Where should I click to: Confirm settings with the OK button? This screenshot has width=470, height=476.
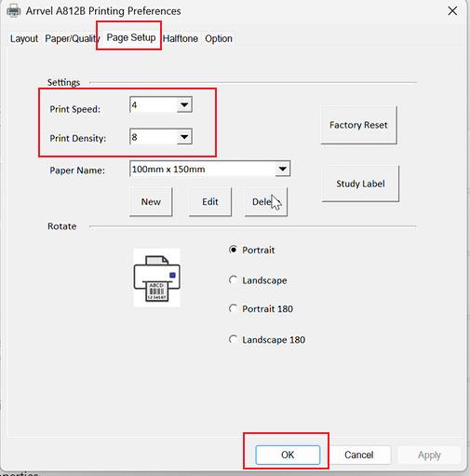pyautogui.click(x=288, y=455)
